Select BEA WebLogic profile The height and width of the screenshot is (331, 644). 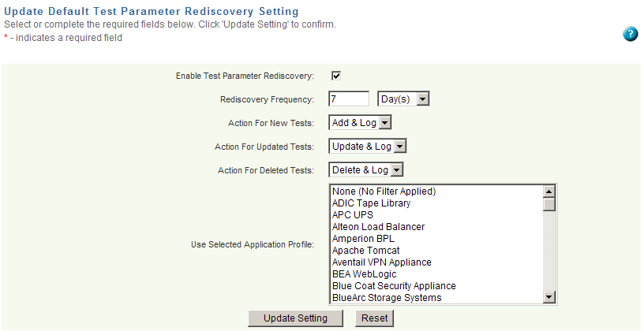366,274
